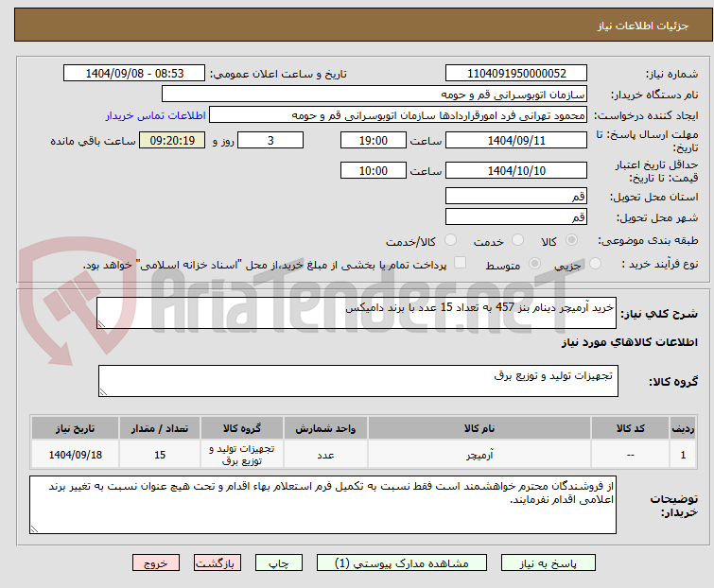Click the buyer organization name field
Viewport: 714px width, 588px height.
(x=374, y=95)
